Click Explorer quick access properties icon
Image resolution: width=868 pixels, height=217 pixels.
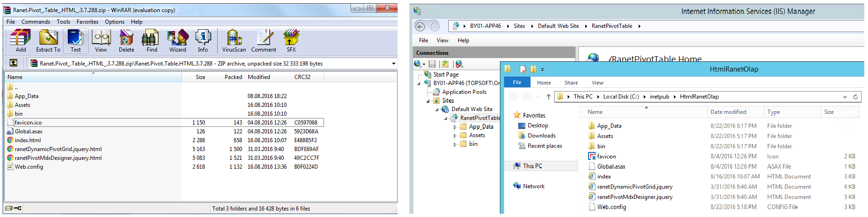coord(523,69)
